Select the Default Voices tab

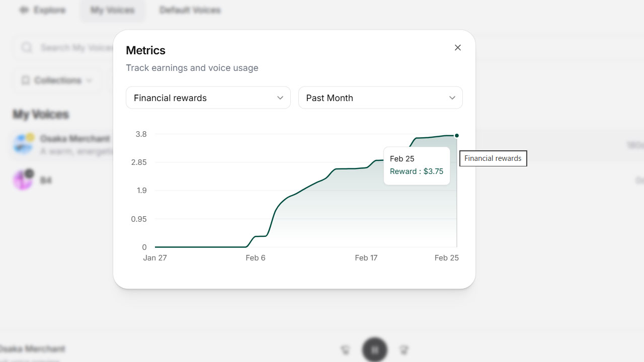(x=190, y=10)
